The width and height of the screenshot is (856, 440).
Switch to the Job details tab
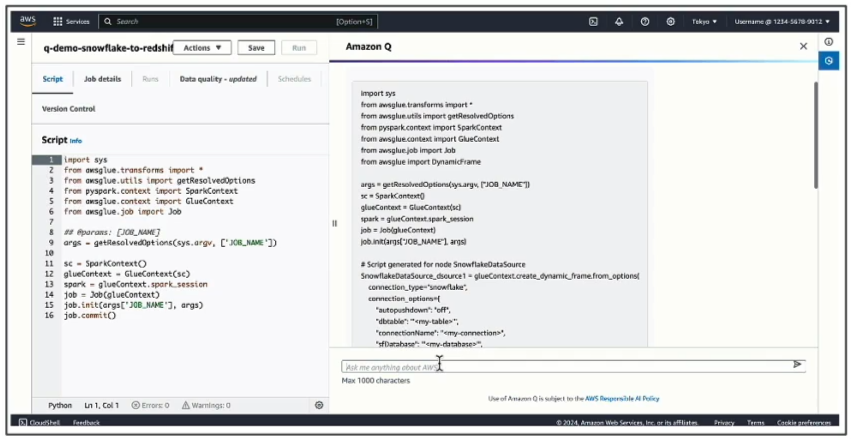tap(102, 79)
